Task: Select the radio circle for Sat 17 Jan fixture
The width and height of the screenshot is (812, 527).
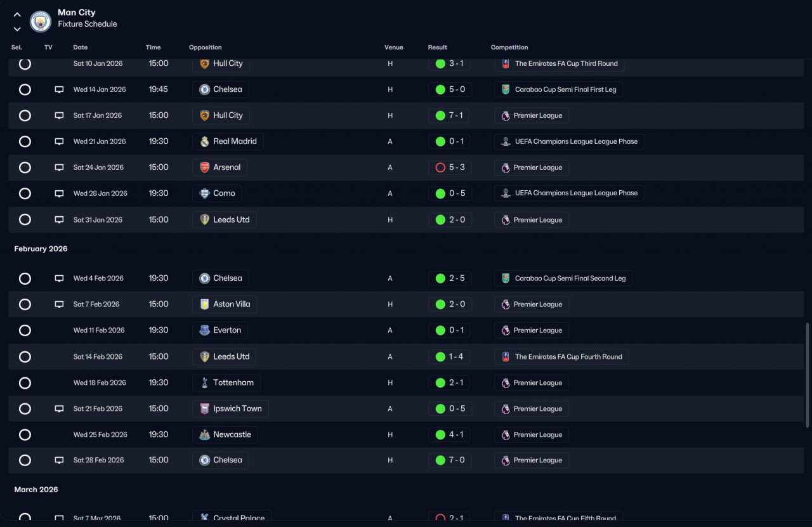Action: [25, 115]
